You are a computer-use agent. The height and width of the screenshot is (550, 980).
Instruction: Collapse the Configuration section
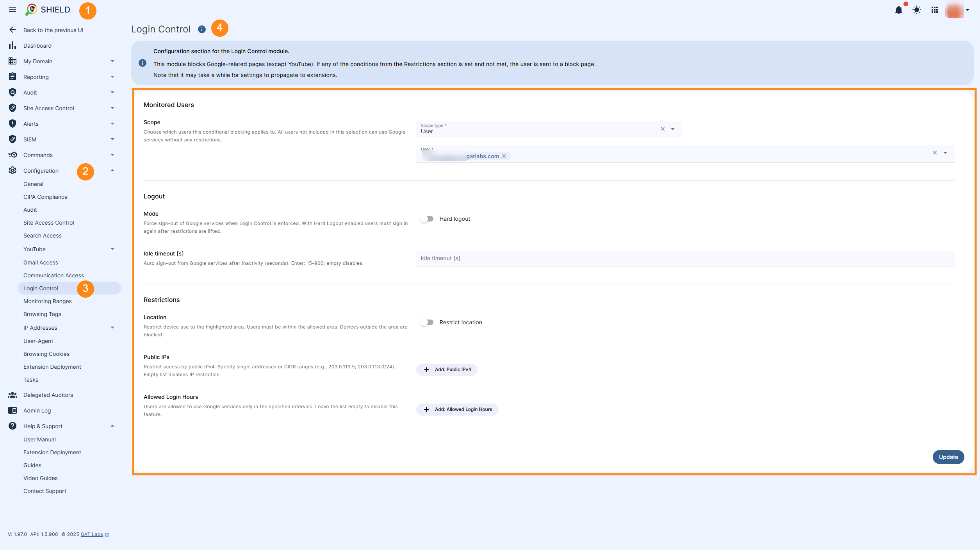[112, 171]
